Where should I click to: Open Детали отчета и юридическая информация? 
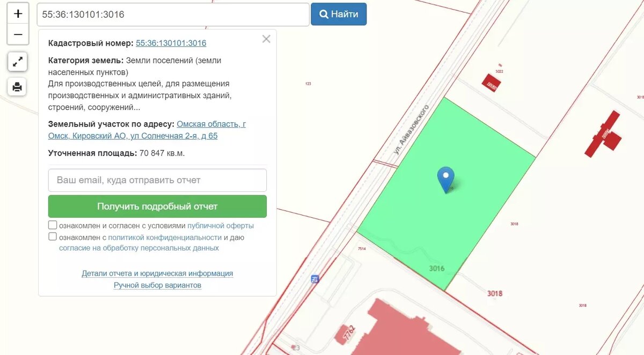pos(157,273)
